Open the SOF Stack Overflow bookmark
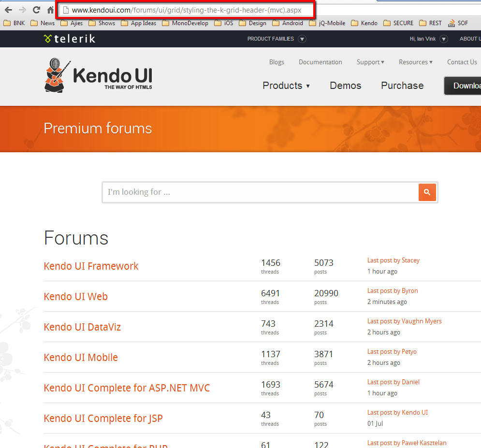This screenshot has height=448, width=481. coord(458,23)
